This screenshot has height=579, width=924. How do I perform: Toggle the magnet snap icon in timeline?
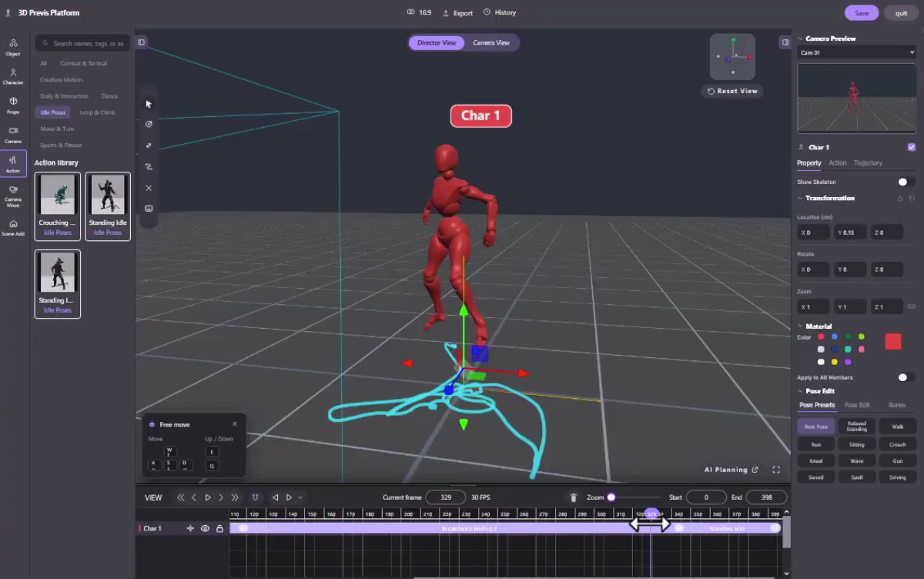(x=255, y=497)
